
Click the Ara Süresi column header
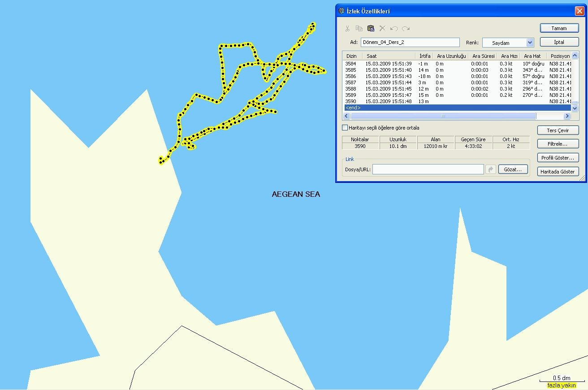(x=484, y=56)
